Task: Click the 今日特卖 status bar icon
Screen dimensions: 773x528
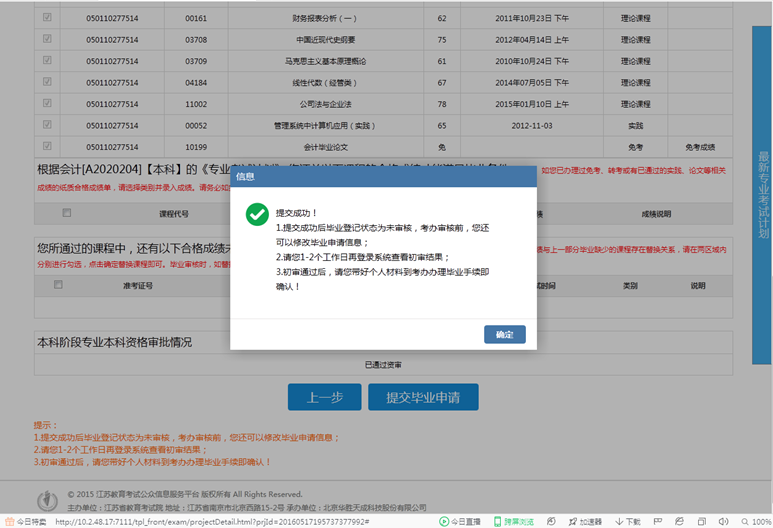Action: (26, 521)
